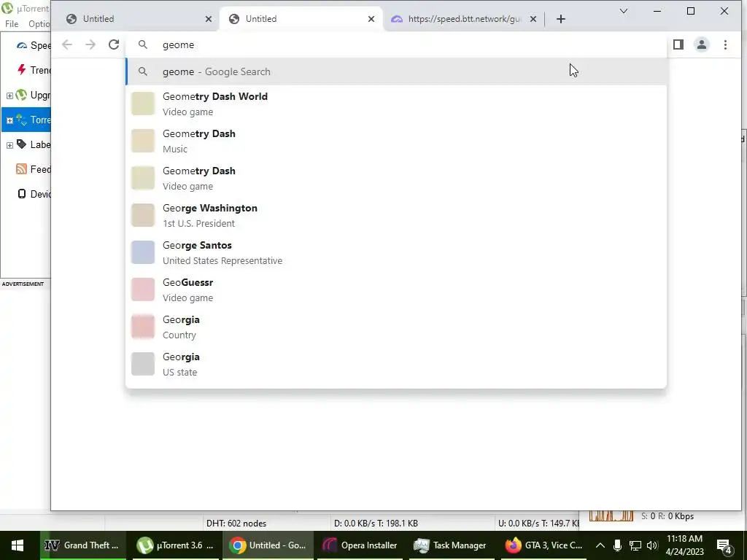This screenshot has height=560, width=747.
Task: Click the Speed gauge icon in sidebar
Action: (x=21, y=46)
